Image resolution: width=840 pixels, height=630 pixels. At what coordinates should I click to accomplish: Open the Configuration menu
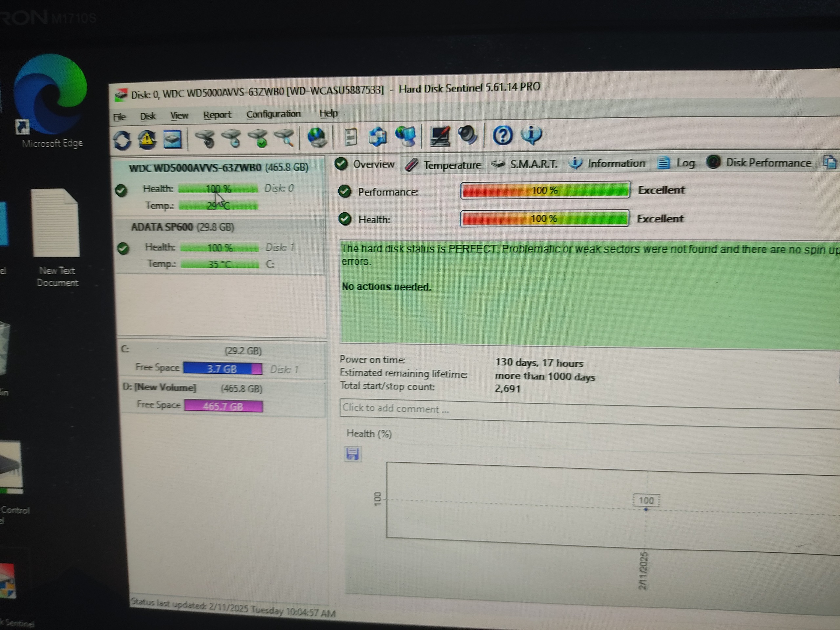coord(273,114)
